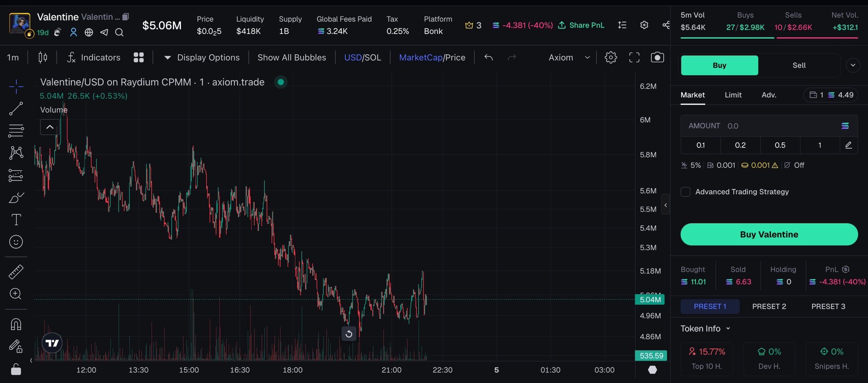Image resolution: width=868 pixels, height=383 pixels.
Task: Click the share icon in token header
Action: pyautogui.click(x=666, y=25)
